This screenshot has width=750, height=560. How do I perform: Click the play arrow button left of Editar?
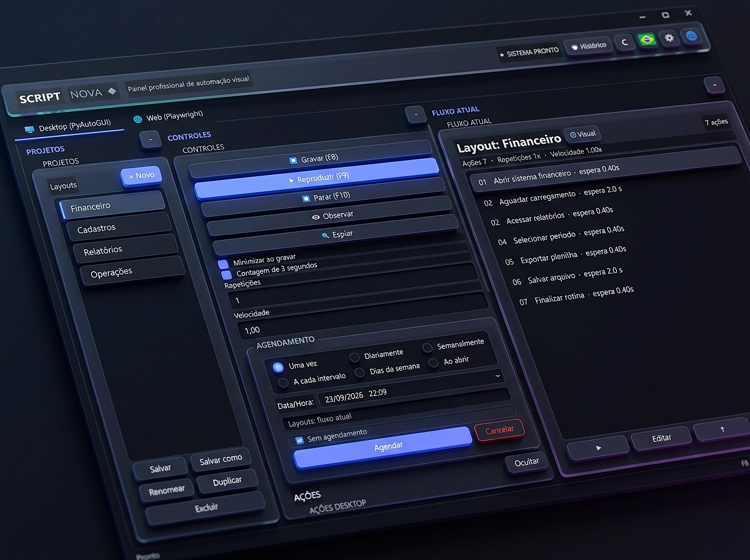click(x=598, y=447)
